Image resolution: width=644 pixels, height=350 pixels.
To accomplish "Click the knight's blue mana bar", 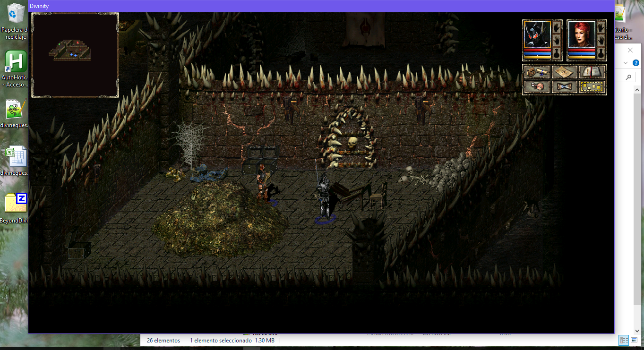I will [x=537, y=53].
